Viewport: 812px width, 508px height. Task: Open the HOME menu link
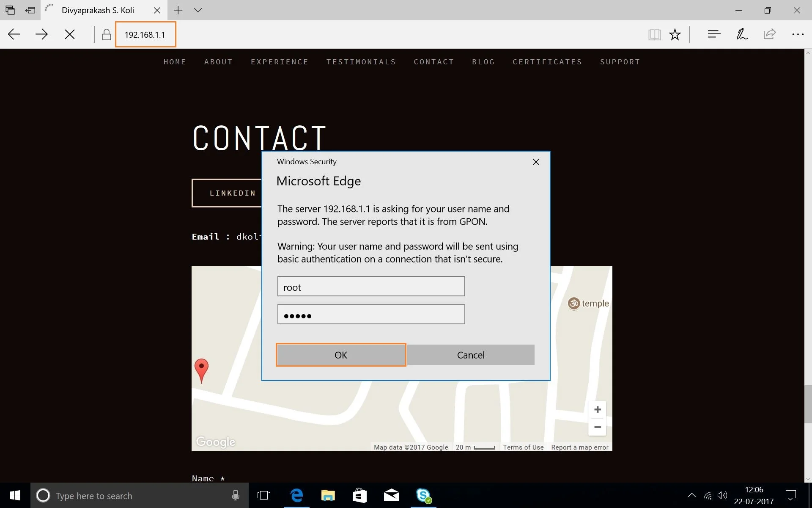[175, 62]
